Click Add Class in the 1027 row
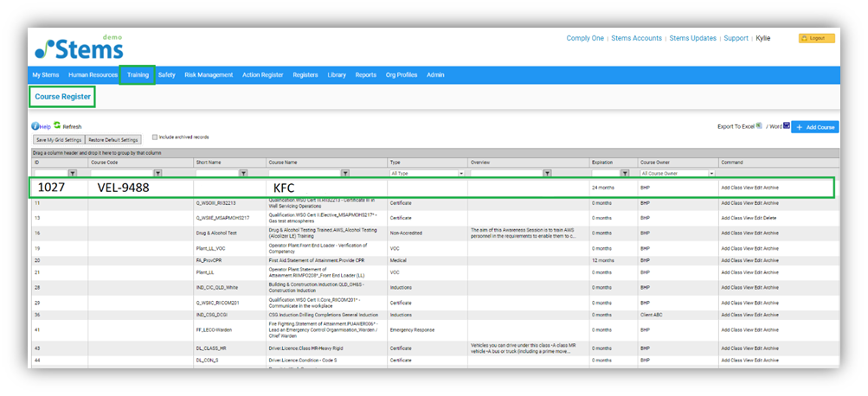The width and height of the screenshot is (868, 396). pyautogui.click(x=732, y=188)
